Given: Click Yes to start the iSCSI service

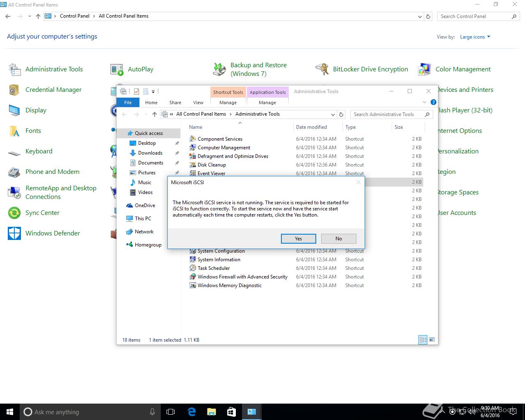Looking at the screenshot, I should [x=299, y=239].
